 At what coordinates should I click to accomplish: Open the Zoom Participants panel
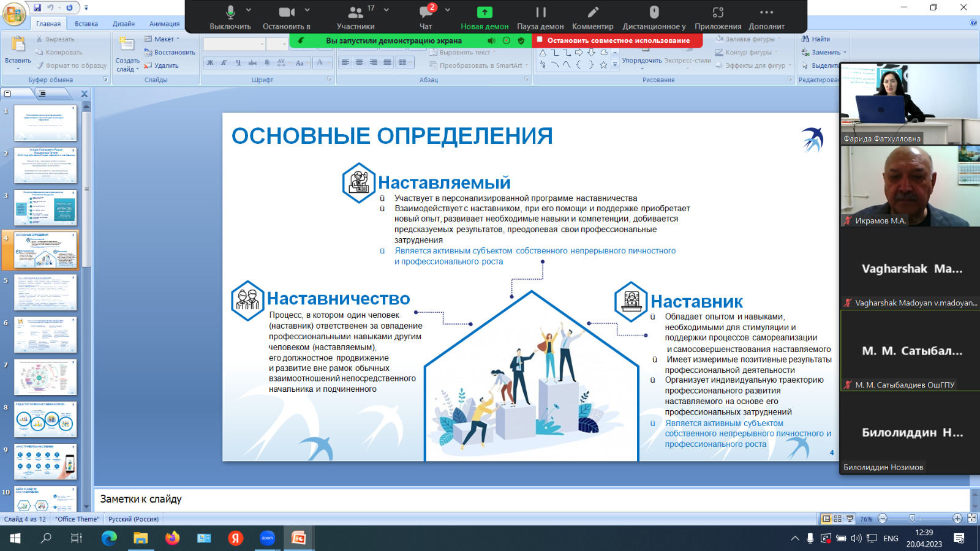click(x=355, y=12)
